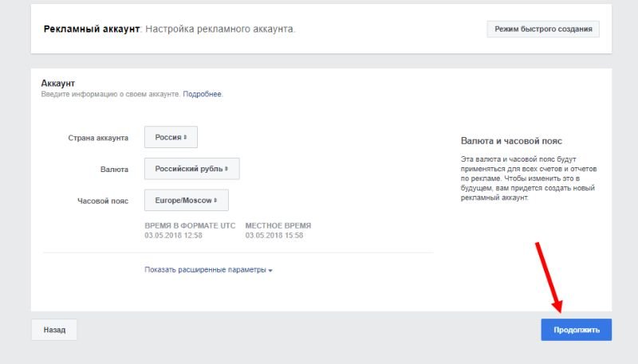This screenshot has height=364, width=638.
Task: Click the ВРЕМЯ В ФОРМАТЕ UTC caption
Action: pyautogui.click(x=190, y=225)
